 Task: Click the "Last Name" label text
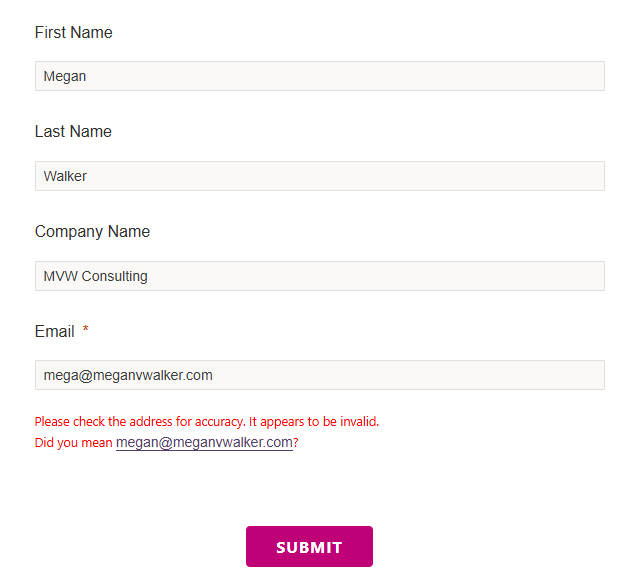73,132
